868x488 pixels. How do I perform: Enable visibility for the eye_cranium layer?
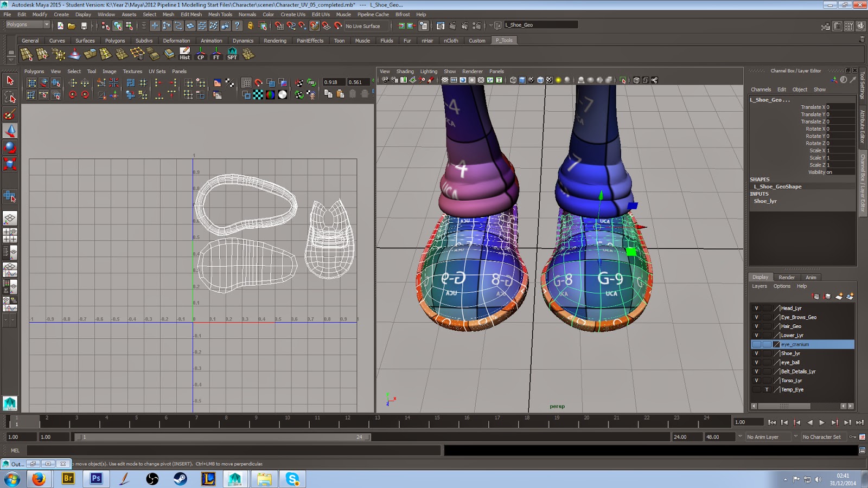pos(756,344)
